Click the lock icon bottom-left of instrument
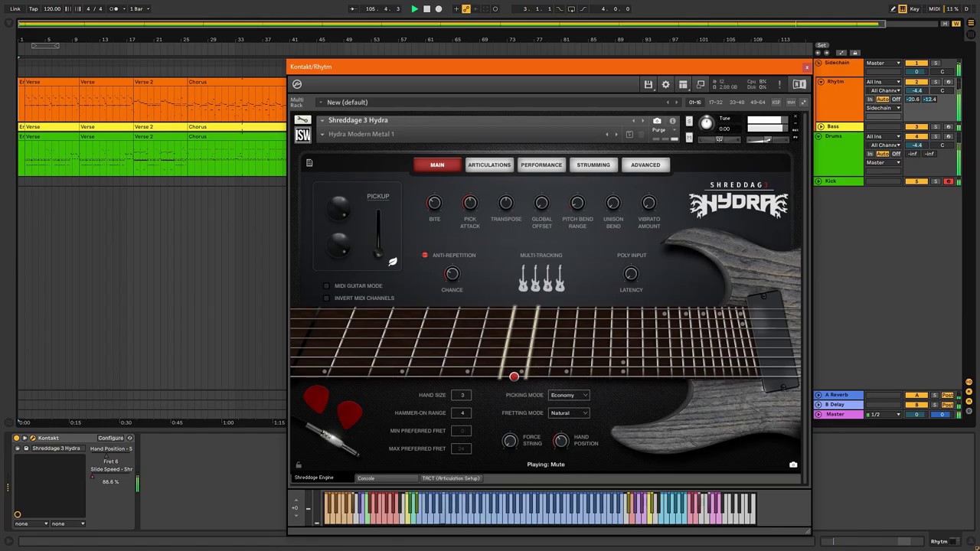Viewport: 980px width, 551px height. pyautogui.click(x=299, y=465)
